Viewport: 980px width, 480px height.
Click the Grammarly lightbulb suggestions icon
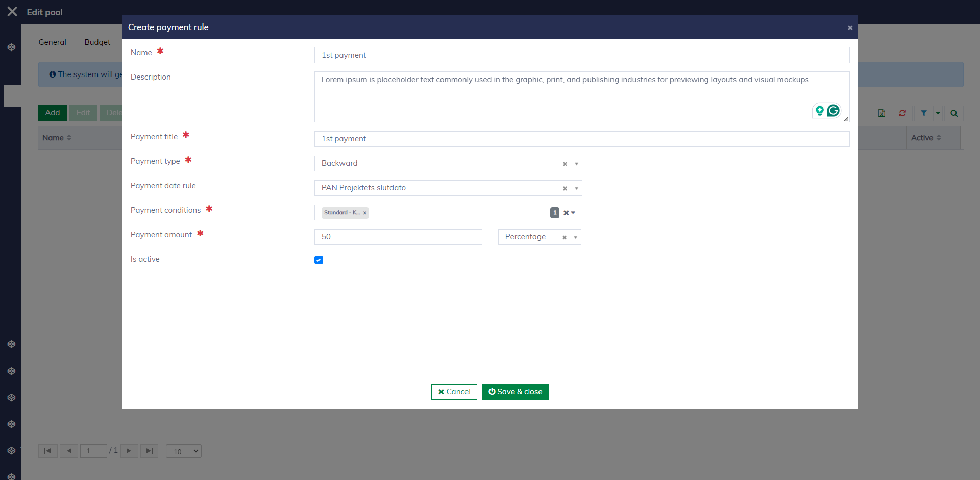(x=820, y=111)
